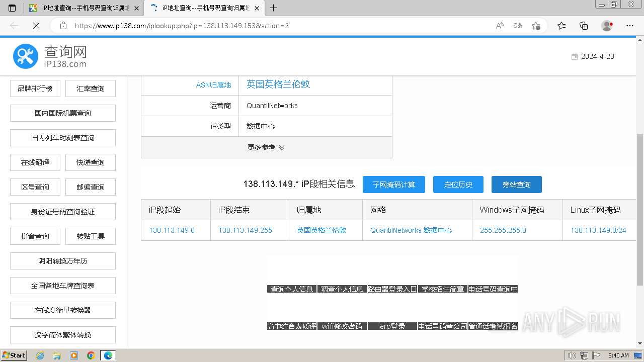644x362 pixels.
Task: Open 拼音查询 sidebar link
Action: pyautogui.click(x=35, y=236)
